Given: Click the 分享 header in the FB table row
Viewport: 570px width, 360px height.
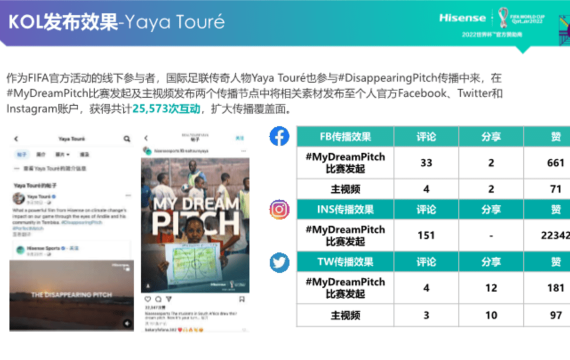Looking at the screenshot, I should pyautogui.click(x=491, y=137).
